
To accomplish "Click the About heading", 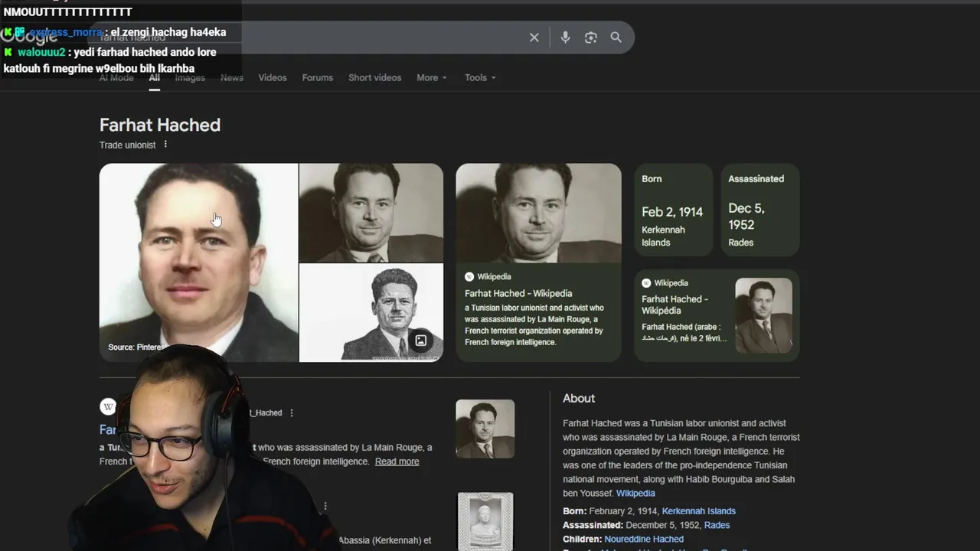I will click(x=579, y=399).
